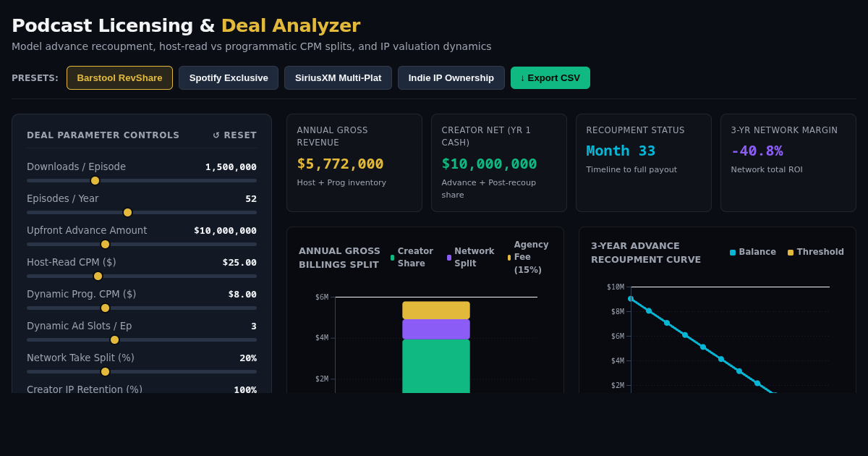The height and width of the screenshot is (456, 868).
Task: Click the green Creator Share bar segment
Action: point(436,366)
